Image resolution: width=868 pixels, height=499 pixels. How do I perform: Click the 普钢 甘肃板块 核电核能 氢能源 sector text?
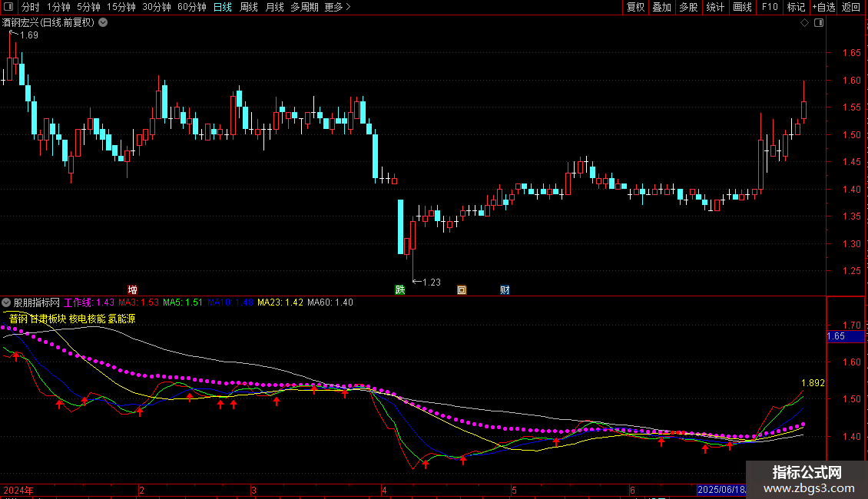coord(72,319)
